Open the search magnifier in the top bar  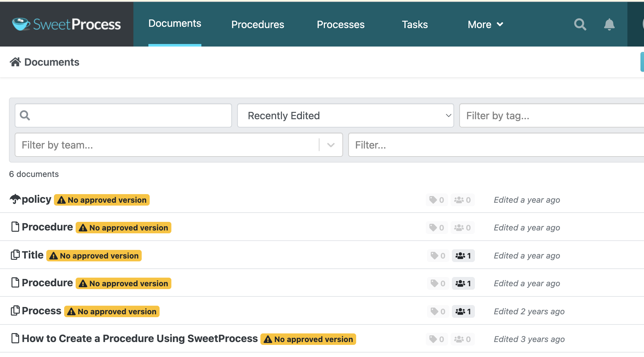[x=580, y=24]
